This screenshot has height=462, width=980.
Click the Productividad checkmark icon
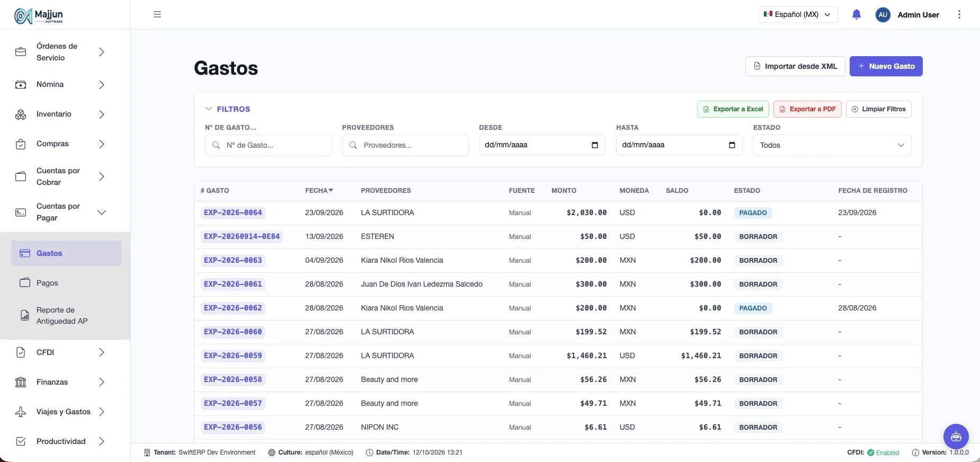21,441
